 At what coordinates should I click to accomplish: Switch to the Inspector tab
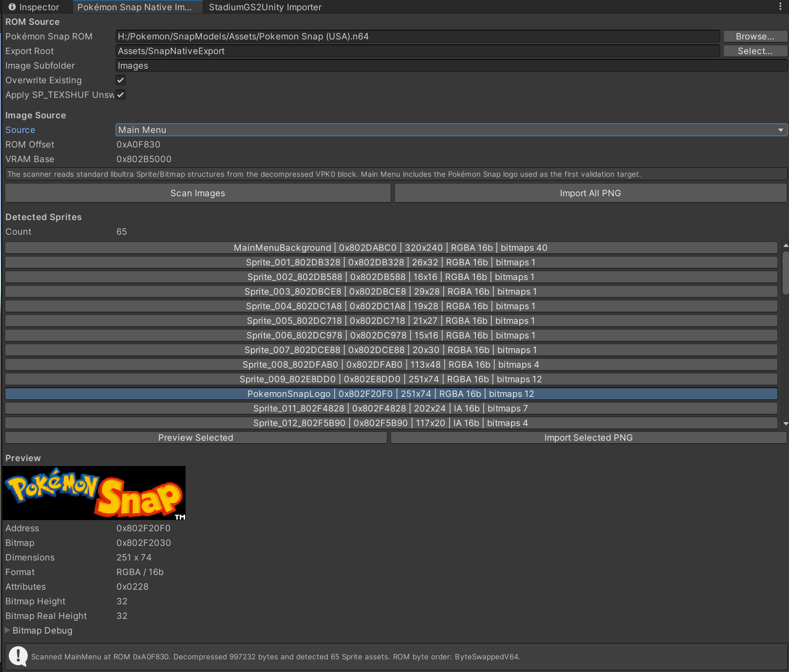(x=34, y=7)
